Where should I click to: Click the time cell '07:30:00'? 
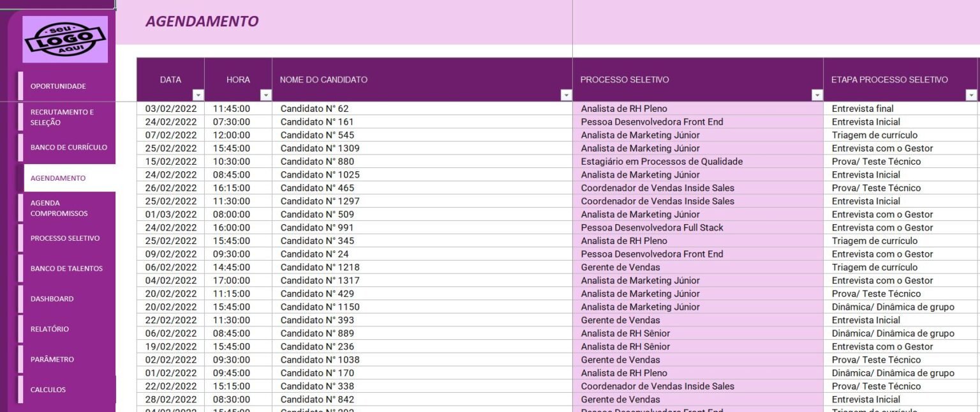[238, 122]
